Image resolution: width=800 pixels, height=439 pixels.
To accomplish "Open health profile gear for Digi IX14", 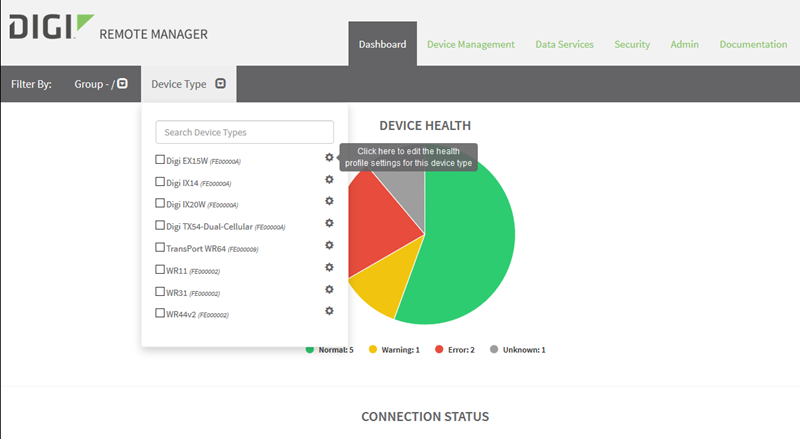I will coord(329,179).
